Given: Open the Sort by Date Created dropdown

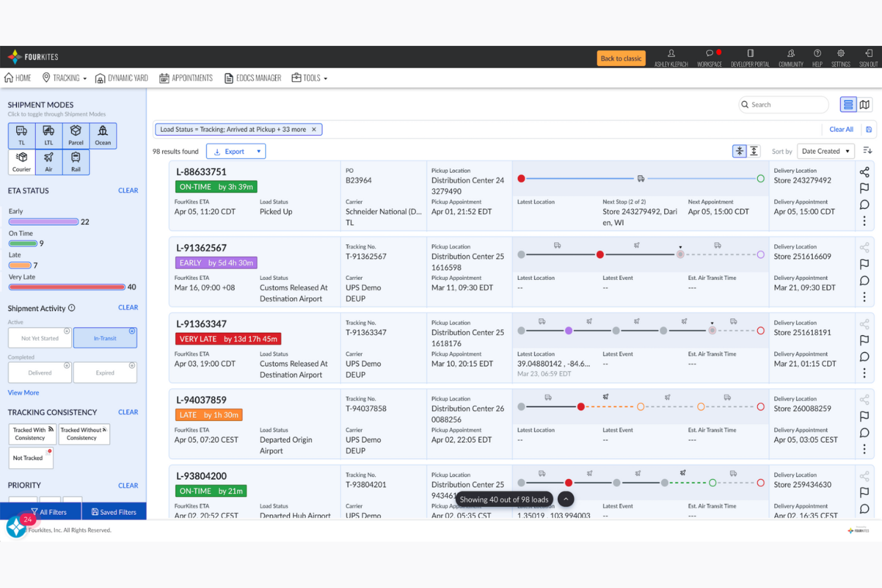Looking at the screenshot, I should click(826, 151).
